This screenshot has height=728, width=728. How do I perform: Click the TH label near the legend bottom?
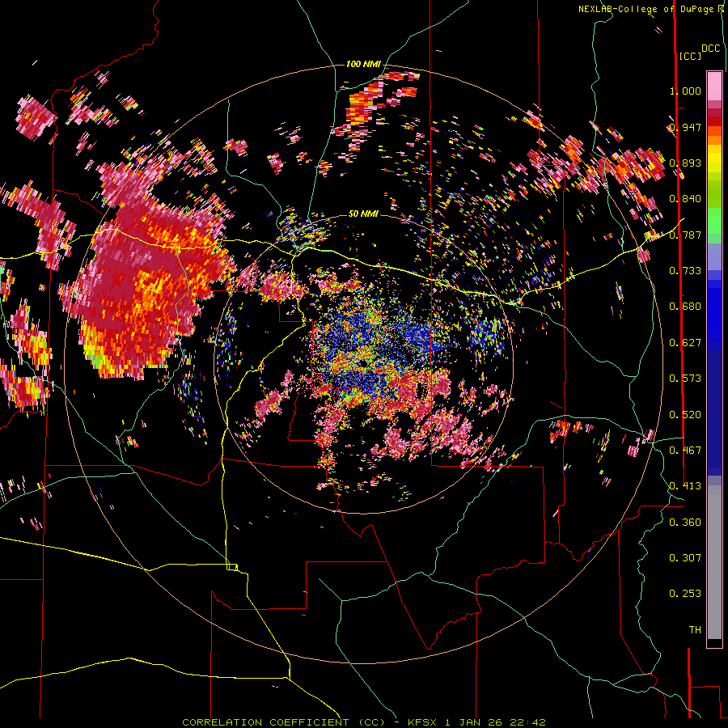(695, 630)
